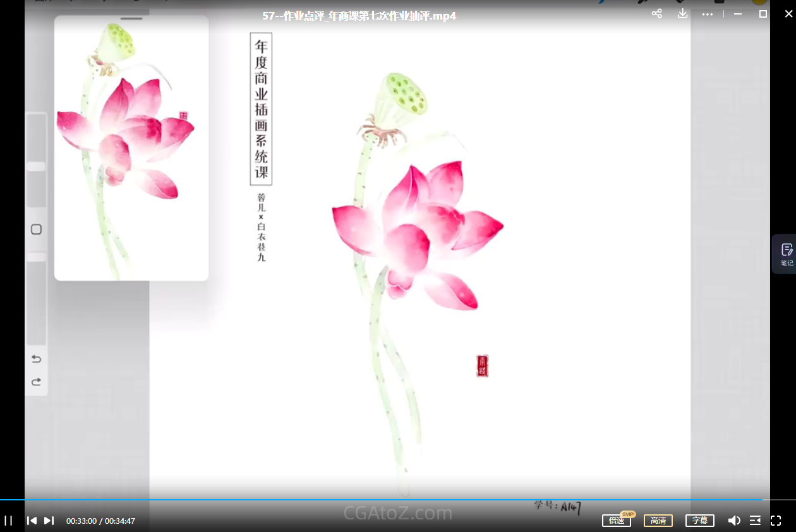Screen dimensions: 796x532
Task: Open the 倍速 playback speed selector
Action: click(x=616, y=521)
